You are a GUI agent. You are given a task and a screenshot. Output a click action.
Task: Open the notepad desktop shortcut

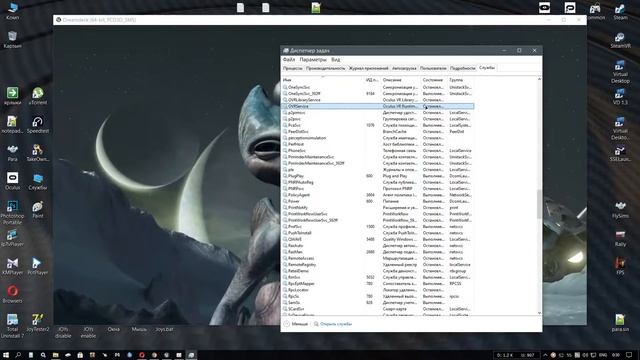pyautogui.click(x=12, y=124)
